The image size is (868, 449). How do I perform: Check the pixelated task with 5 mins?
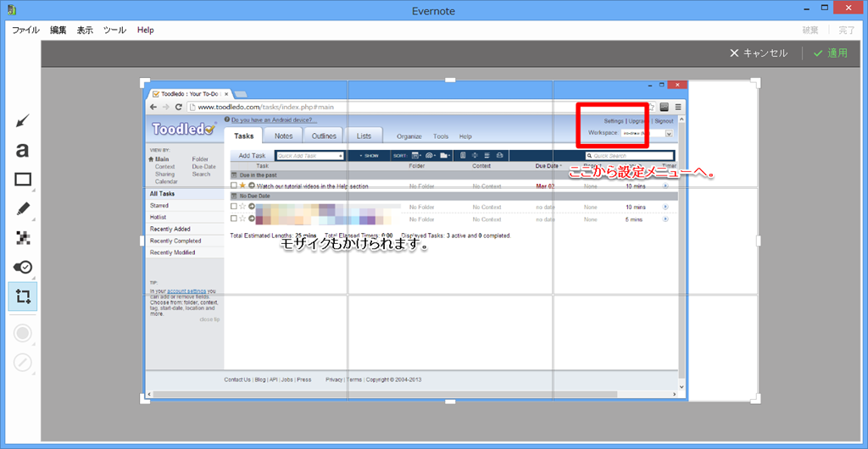click(x=234, y=219)
